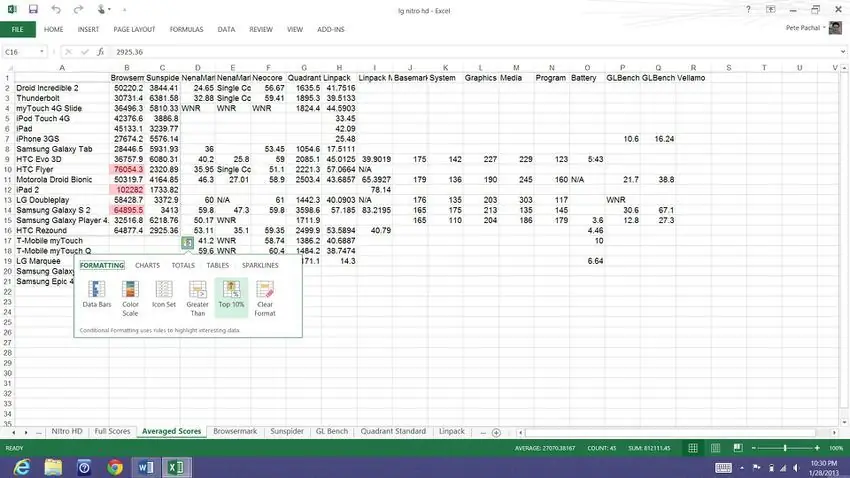
Task: Add a new sheet with plus icon
Action: tap(496, 432)
